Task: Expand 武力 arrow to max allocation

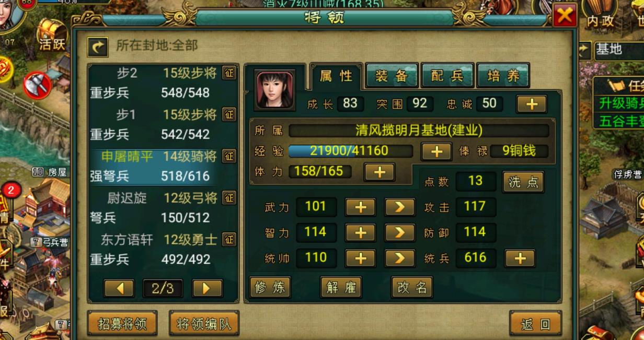Action: pyautogui.click(x=400, y=207)
